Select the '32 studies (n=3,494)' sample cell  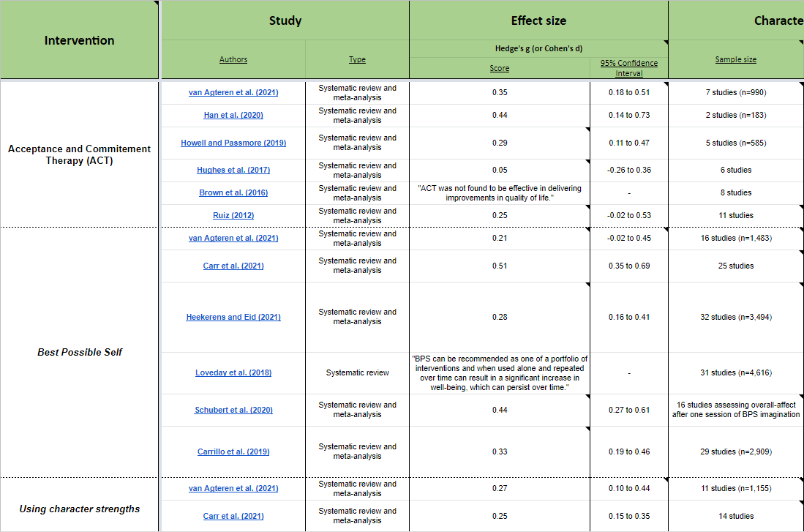(735, 317)
